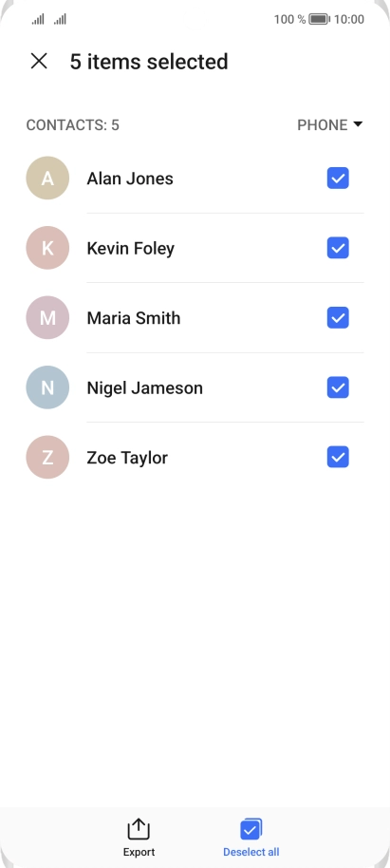Toggle off the Zoe Taylor checkbox

click(338, 457)
